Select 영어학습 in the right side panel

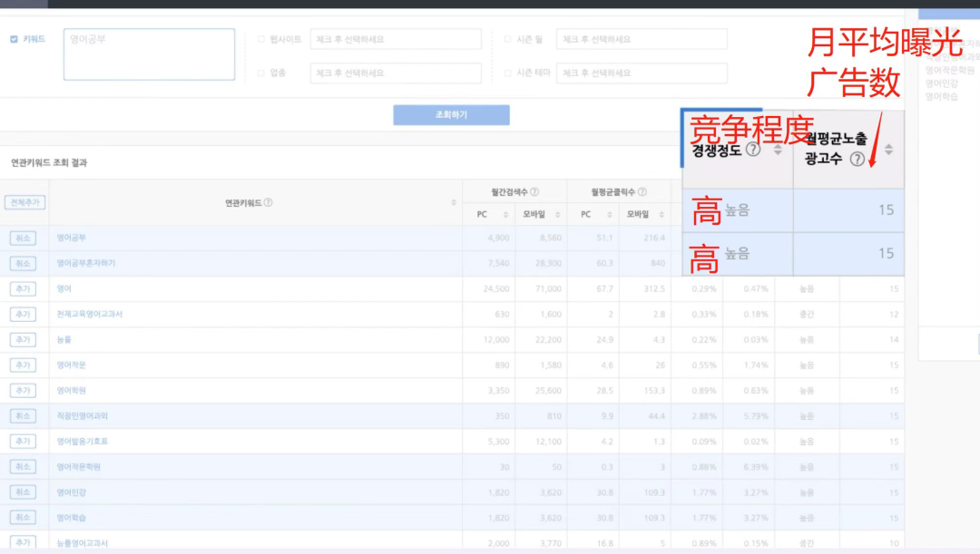(941, 96)
